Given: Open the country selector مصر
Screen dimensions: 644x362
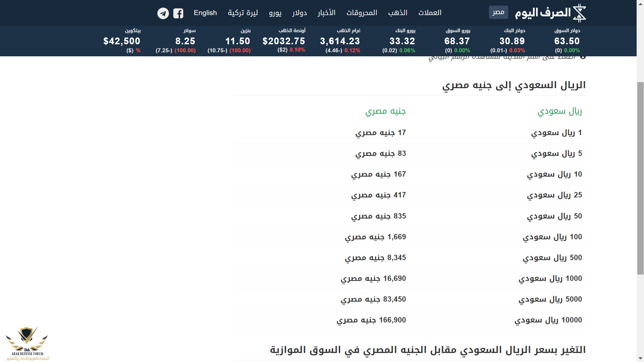Looking at the screenshot, I should pyautogui.click(x=498, y=12).
